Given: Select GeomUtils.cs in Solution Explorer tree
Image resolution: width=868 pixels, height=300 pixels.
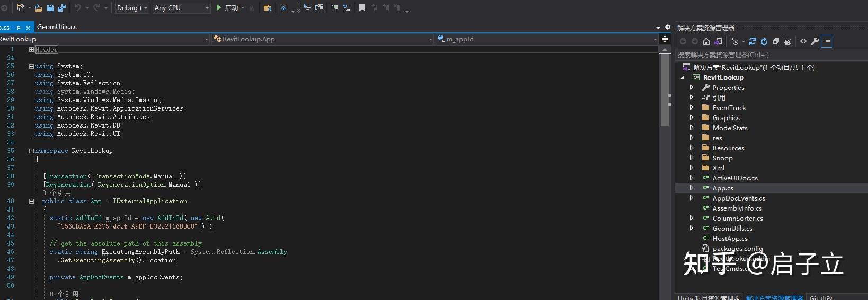Looking at the screenshot, I should pos(732,228).
